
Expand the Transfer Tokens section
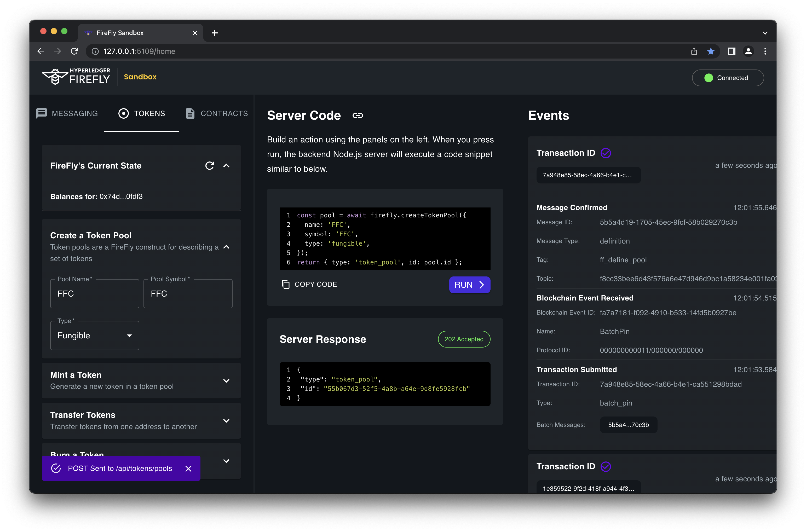click(x=227, y=420)
